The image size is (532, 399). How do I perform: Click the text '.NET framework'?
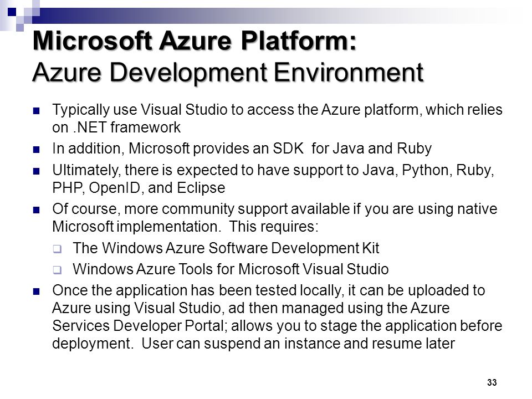click(x=126, y=127)
